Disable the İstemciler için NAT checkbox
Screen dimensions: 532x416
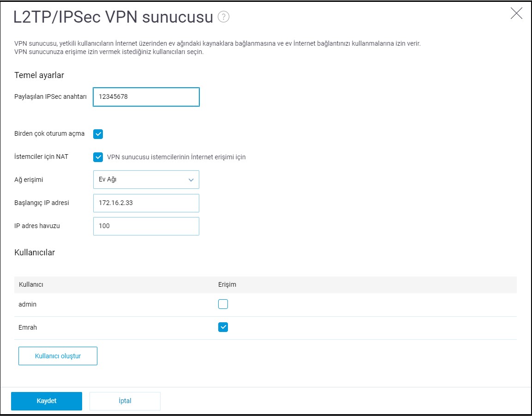pos(98,157)
